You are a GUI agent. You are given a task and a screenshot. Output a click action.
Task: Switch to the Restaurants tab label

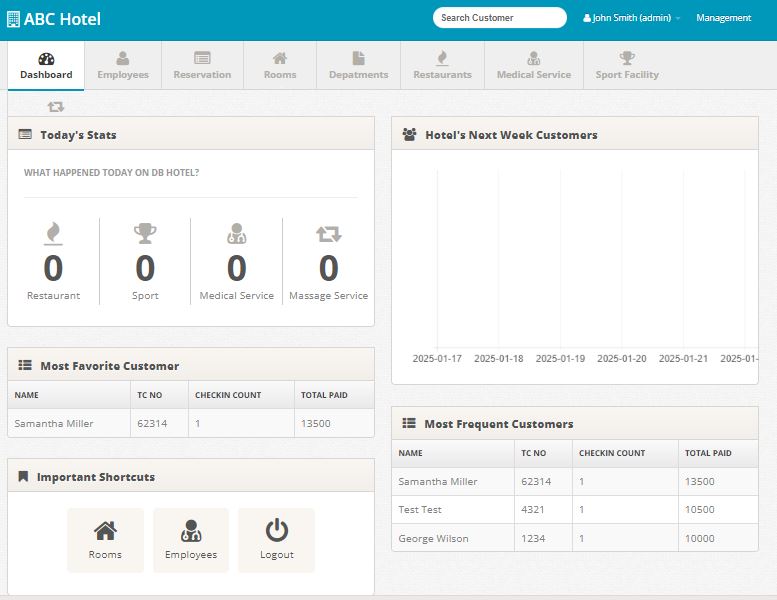point(443,75)
